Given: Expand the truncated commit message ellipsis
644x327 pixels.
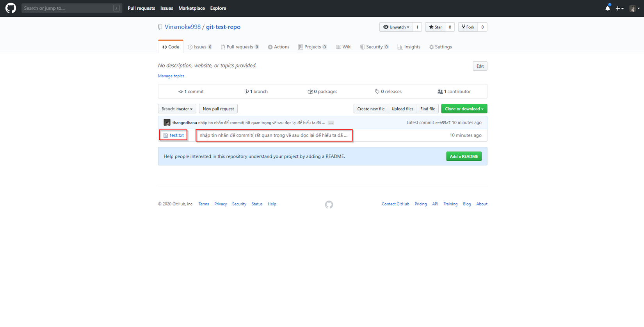Looking at the screenshot, I should pos(331,123).
